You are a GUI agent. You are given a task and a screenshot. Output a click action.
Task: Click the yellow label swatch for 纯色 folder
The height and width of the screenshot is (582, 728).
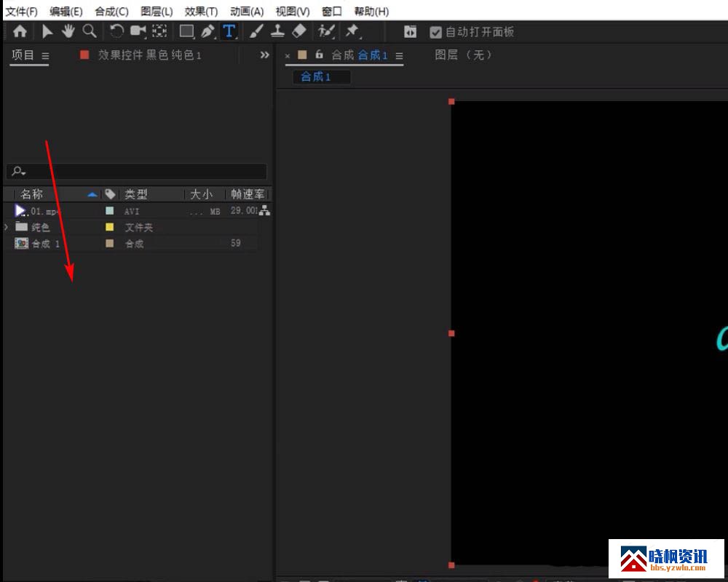(x=110, y=227)
